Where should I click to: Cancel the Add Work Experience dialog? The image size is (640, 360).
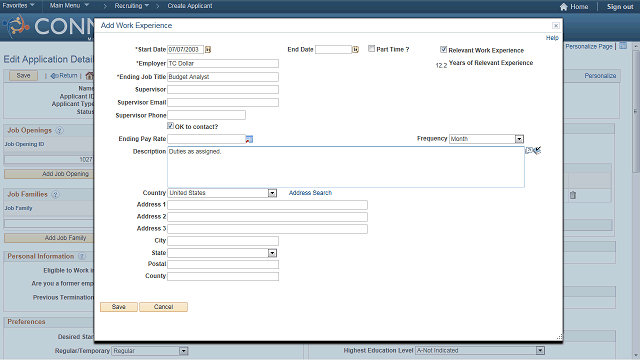click(163, 307)
